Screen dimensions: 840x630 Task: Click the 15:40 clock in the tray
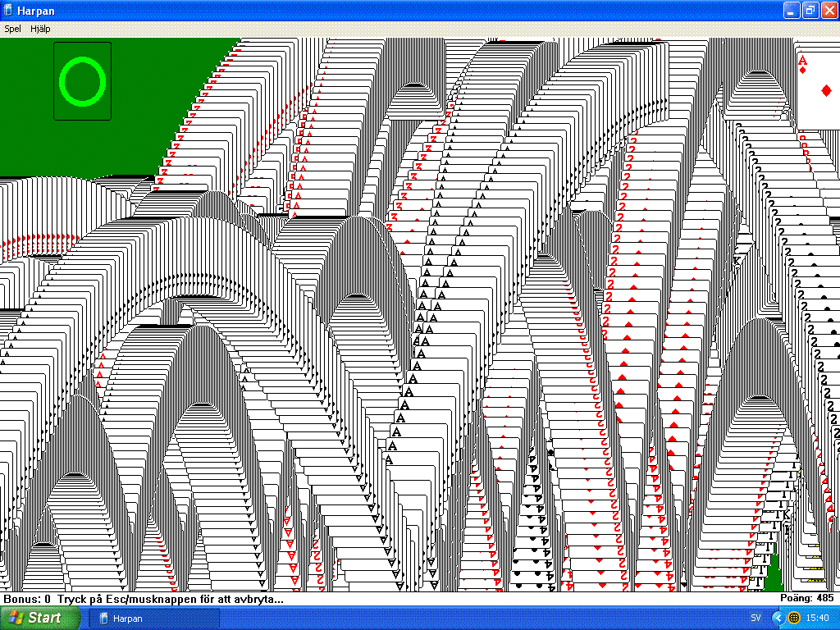[817, 618]
